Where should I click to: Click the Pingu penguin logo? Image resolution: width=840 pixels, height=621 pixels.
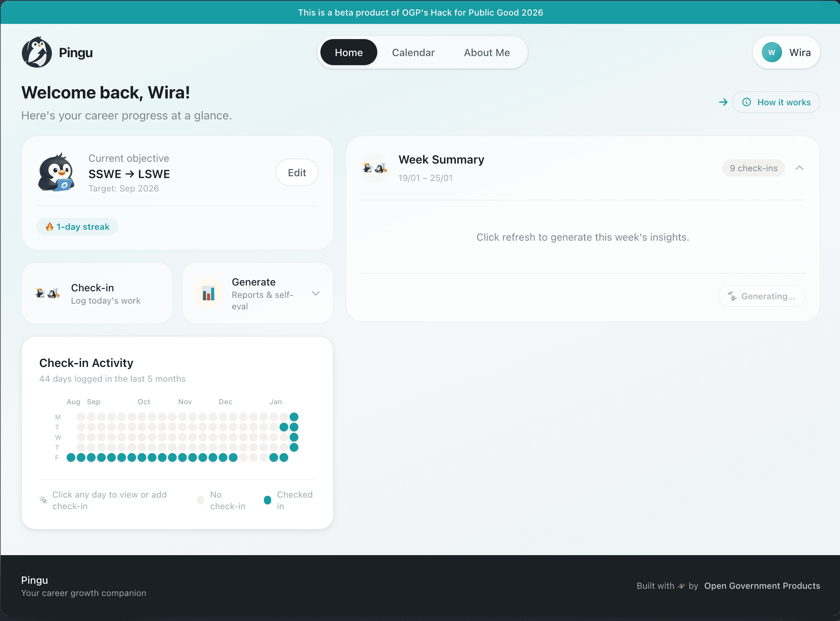pos(37,52)
